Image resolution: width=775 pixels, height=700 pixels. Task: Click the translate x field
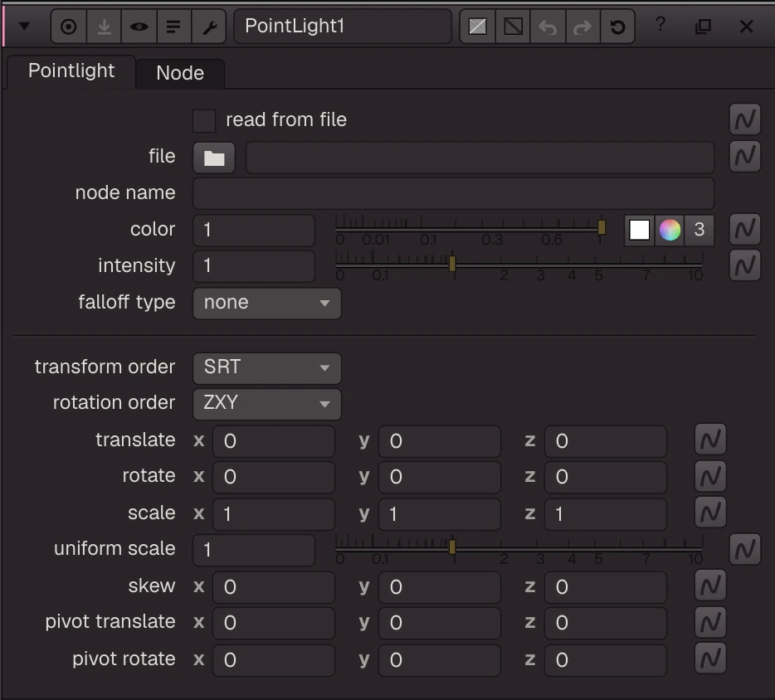click(x=274, y=441)
